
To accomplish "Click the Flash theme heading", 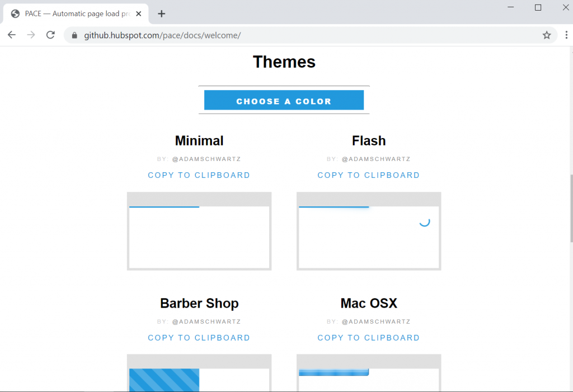I will (369, 141).
